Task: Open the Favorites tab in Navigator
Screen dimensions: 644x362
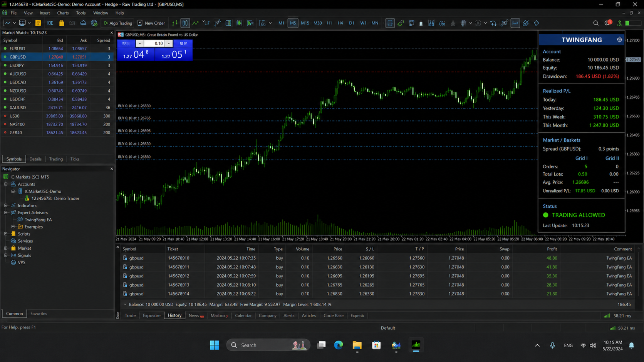Action: tap(39, 314)
